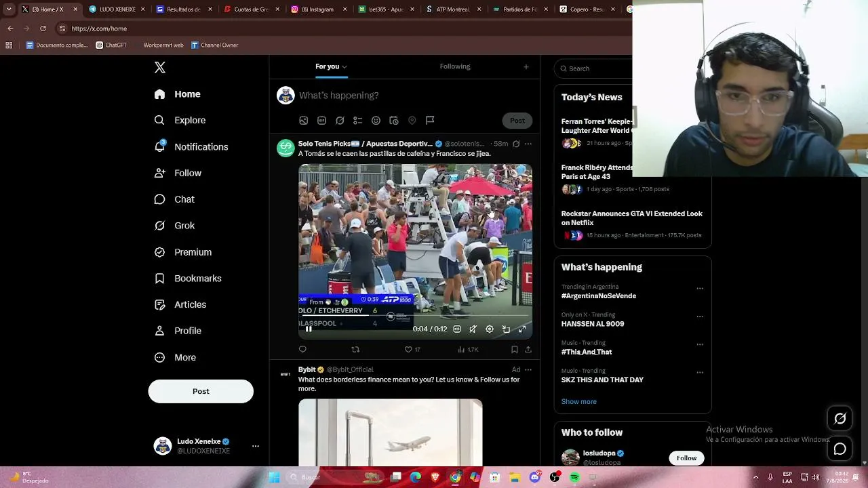Bookmark the Solo Tenis Picks tweet
The height and width of the screenshot is (488, 868).
click(x=515, y=350)
